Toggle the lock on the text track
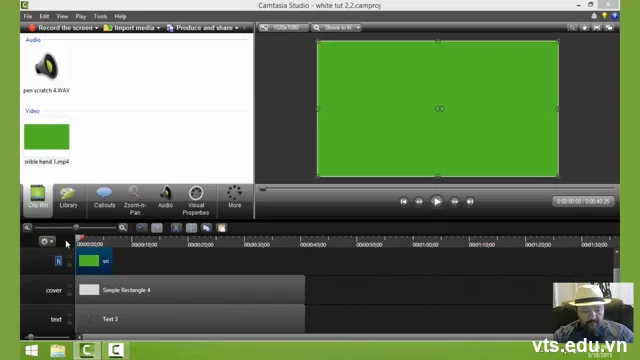The height and width of the screenshot is (360, 640). (x=69, y=322)
